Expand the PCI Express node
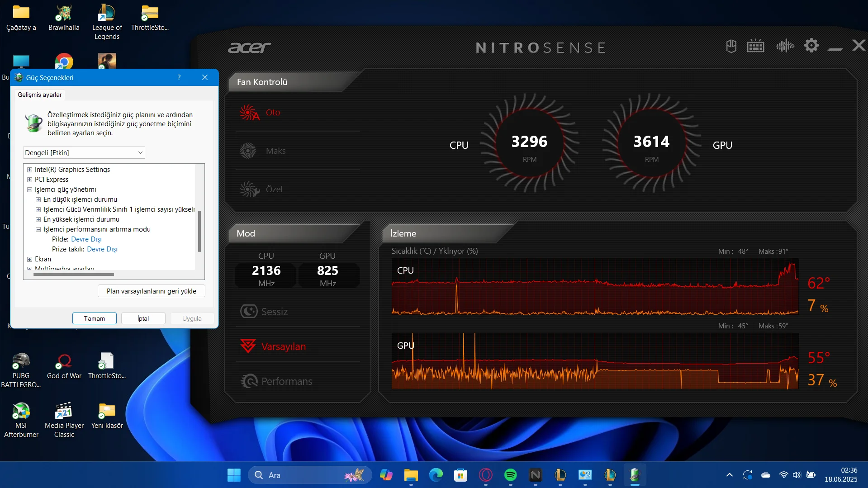 click(x=29, y=180)
